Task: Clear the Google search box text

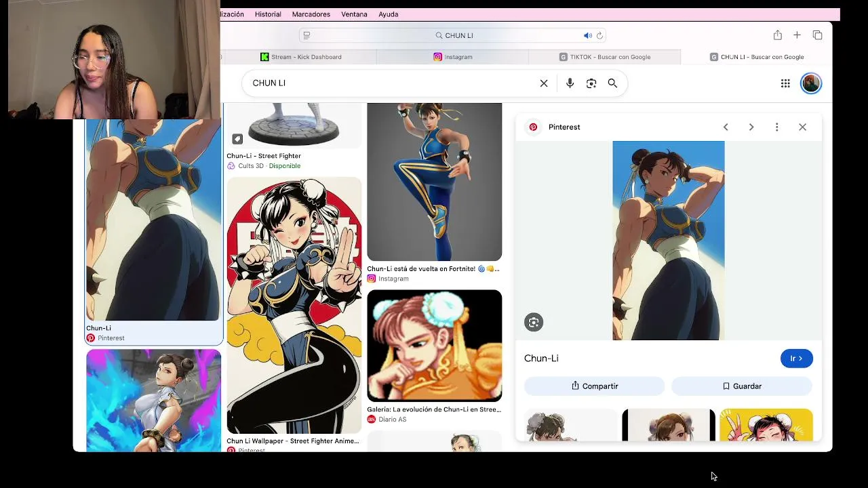Action: tap(544, 83)
